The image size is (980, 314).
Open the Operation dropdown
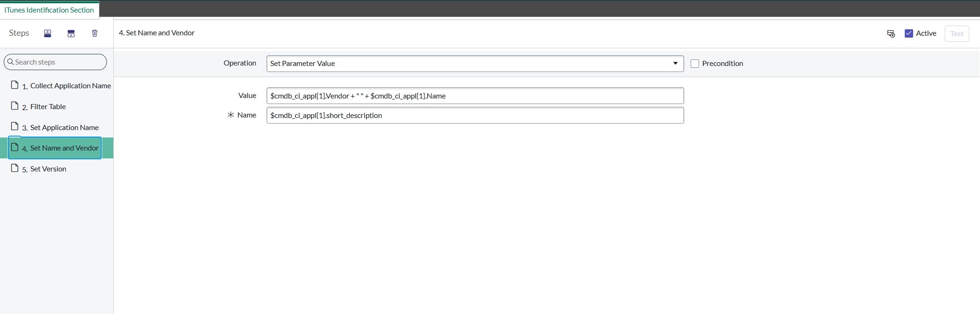[475, 64]
